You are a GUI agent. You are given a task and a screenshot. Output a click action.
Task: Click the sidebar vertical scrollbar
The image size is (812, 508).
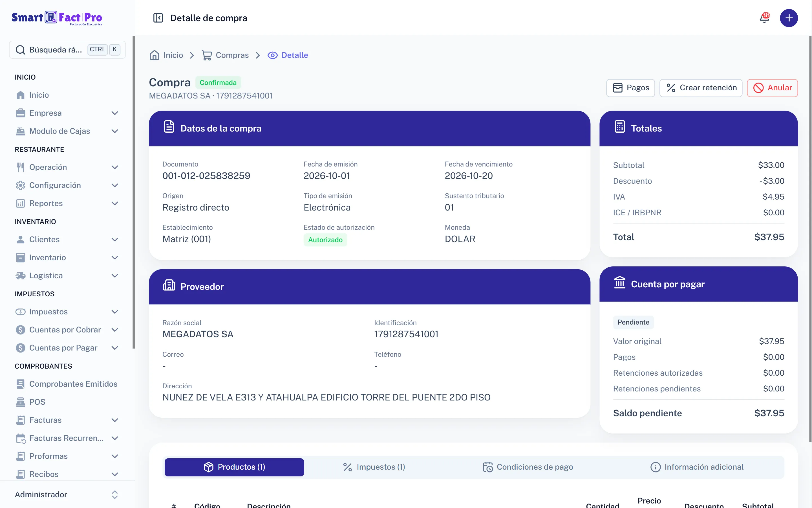134,192
